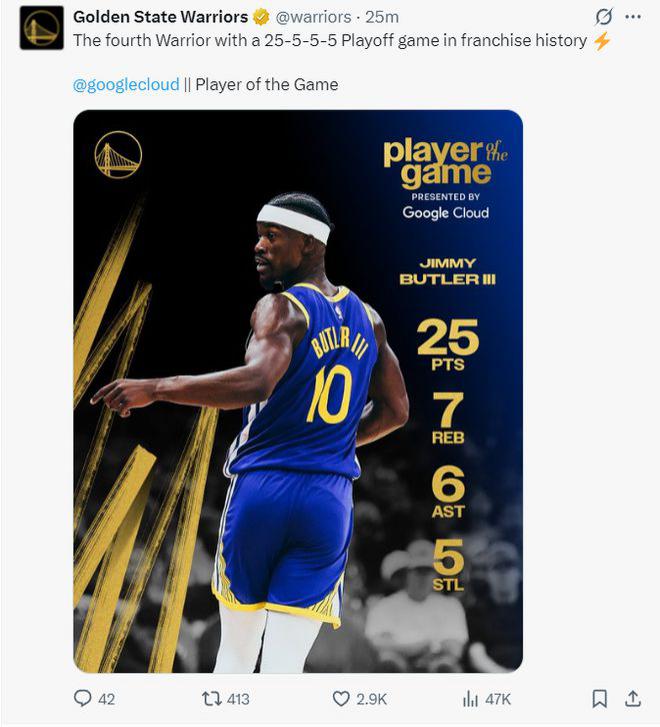Image resolution: width=660 pixels, height=727 pixels.
Task: Open the share upload icon
Action: (633, 698)
